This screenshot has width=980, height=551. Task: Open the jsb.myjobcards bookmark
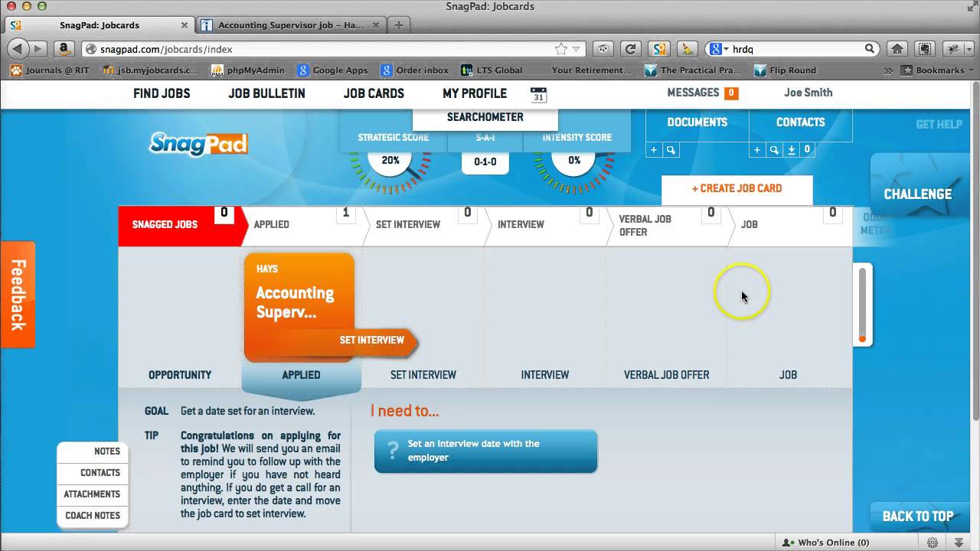[151, 70]
